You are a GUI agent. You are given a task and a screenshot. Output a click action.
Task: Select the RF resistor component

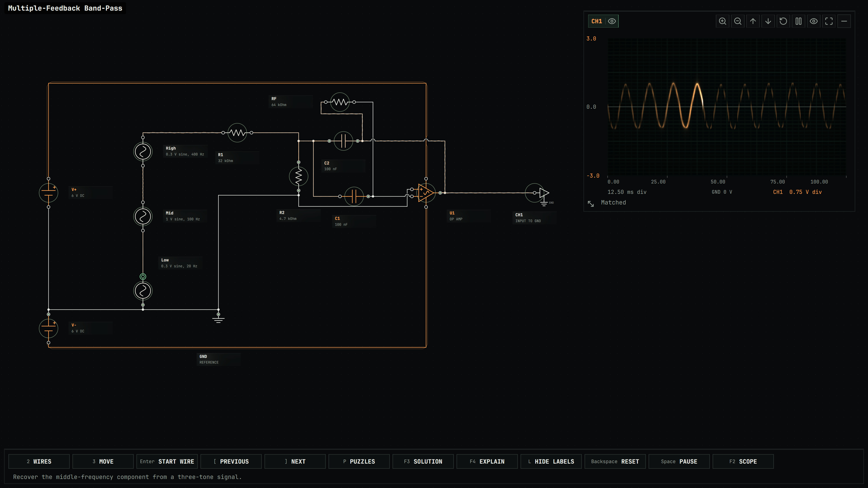click(340, 102)
